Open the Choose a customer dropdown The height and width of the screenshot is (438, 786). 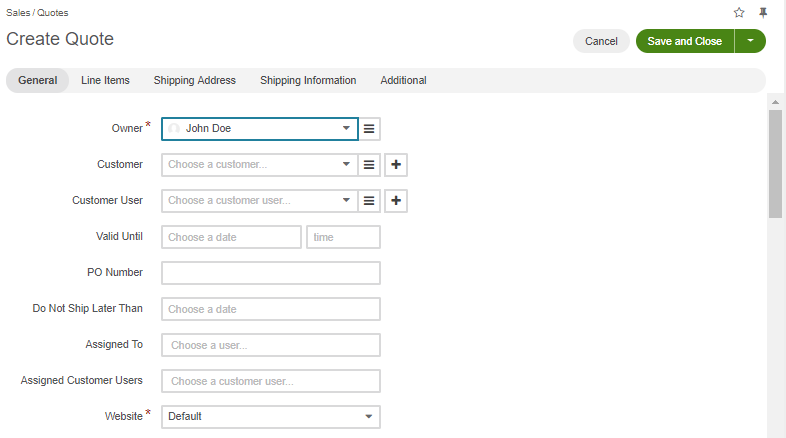(260, 165)
